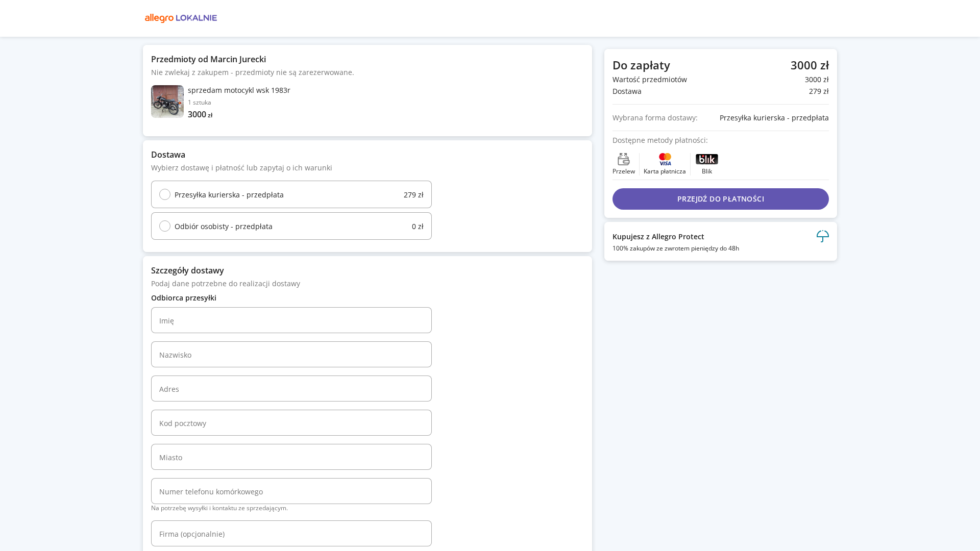Focus the Kod pocztowy input field

291,423
